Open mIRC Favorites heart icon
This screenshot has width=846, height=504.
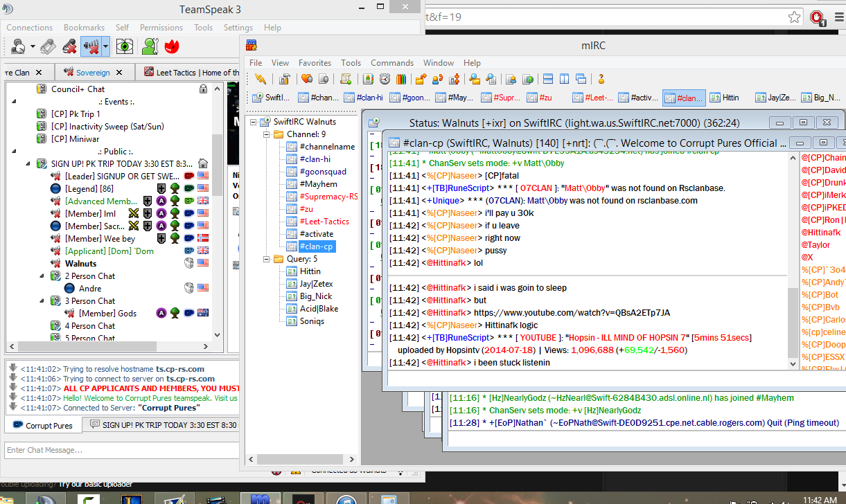(x=306, y=79)
